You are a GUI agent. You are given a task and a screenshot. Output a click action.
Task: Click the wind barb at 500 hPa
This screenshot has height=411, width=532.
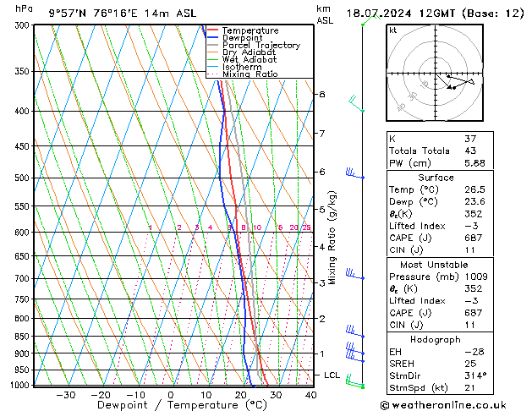click(354, 173)
